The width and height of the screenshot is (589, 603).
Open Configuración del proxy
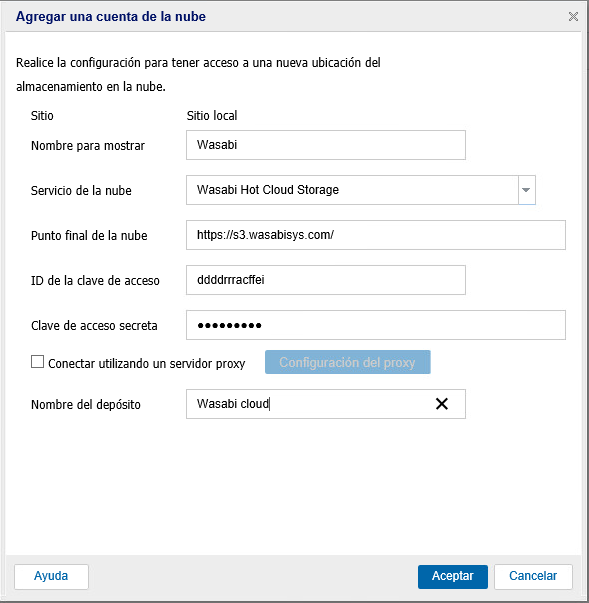coord(348,362)
